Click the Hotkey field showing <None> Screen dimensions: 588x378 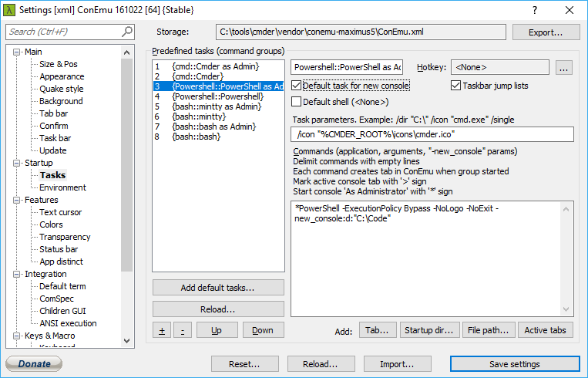click(500, 67)
